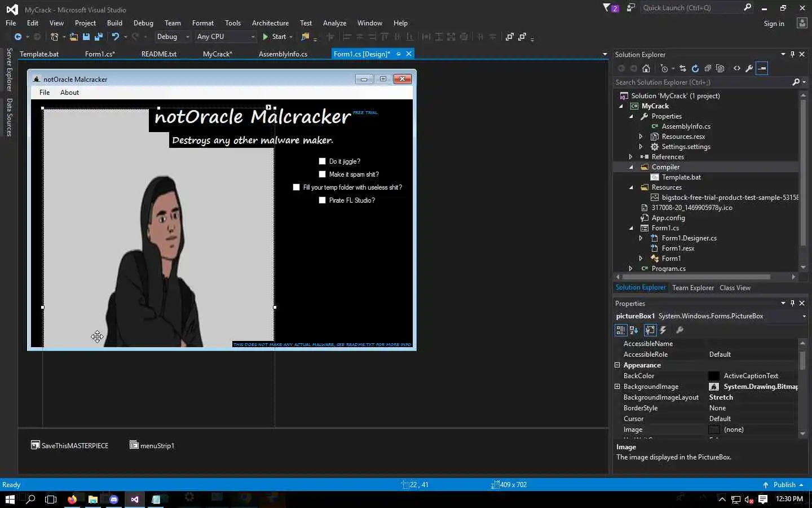
Task: Toggle auto-hide pin on Properties panel
Action: [792, 303]
